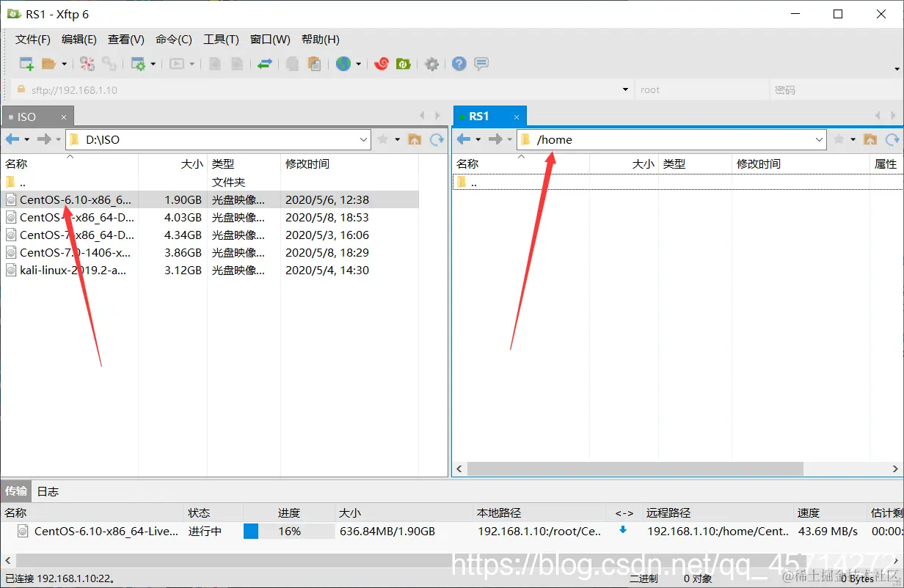This screenshot has width=904, height=588.
Task: Go forward in the local ISO pane
Action: [x=45, y=139]
